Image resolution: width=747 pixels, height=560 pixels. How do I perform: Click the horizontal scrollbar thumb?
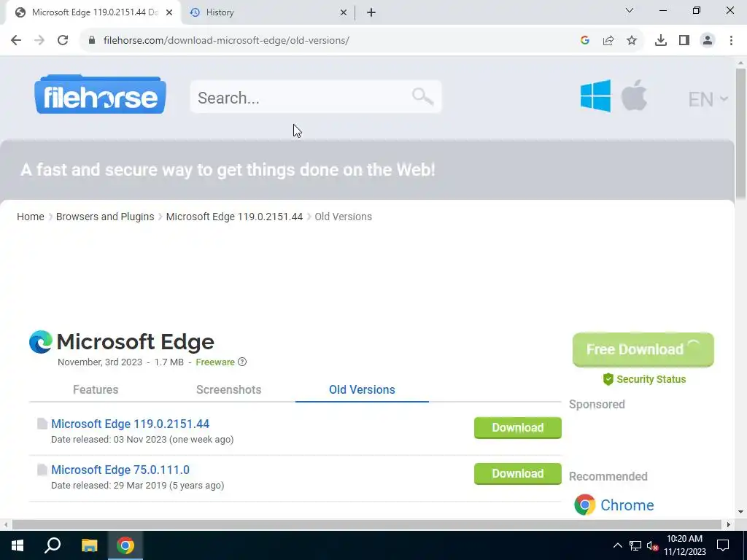point(366,524)
